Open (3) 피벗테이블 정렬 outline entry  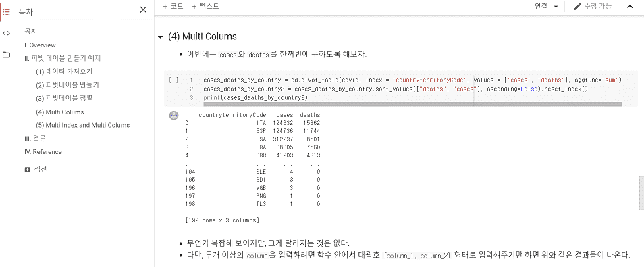(64, 98)
